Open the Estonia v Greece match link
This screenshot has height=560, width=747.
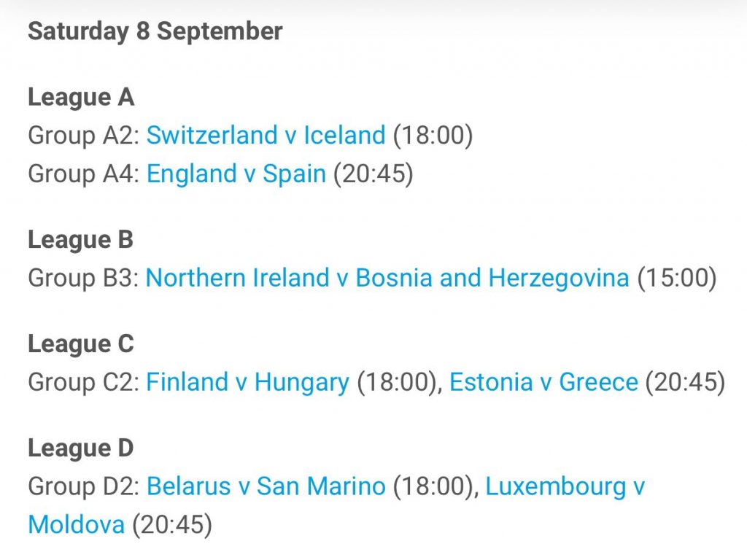pyautogui.click(x=543, y=382)
